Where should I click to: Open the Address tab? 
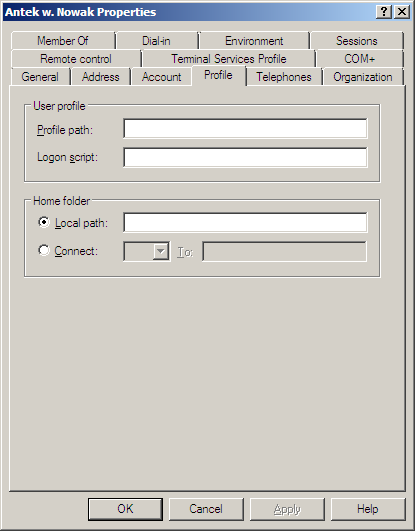(x=101, y=77)
